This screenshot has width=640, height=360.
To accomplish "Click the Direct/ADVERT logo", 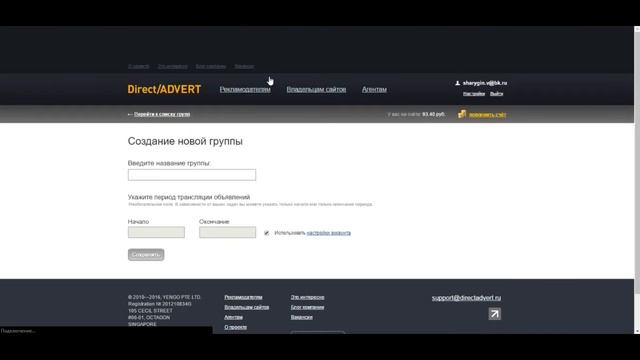I will pyautogui.click(x=164, y=89).
